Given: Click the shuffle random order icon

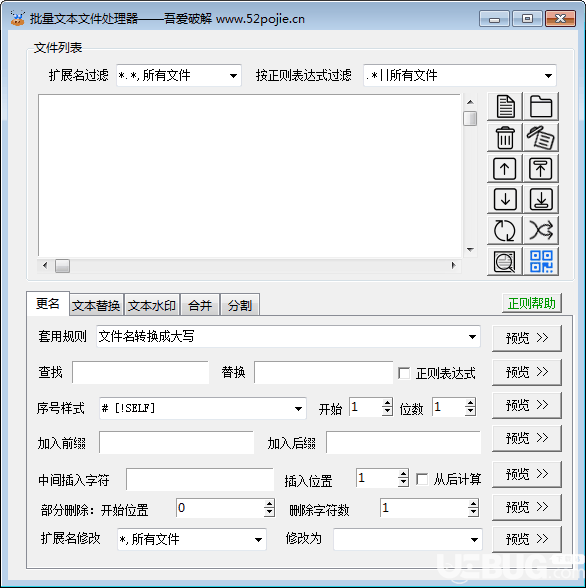Looking at the screenshot, I should click(x=541, y=230).
